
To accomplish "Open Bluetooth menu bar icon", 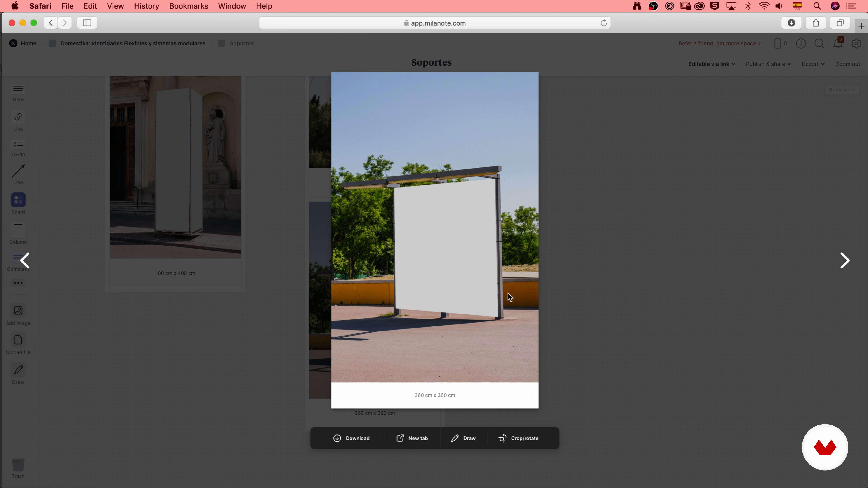I will [x=748, y=6].
